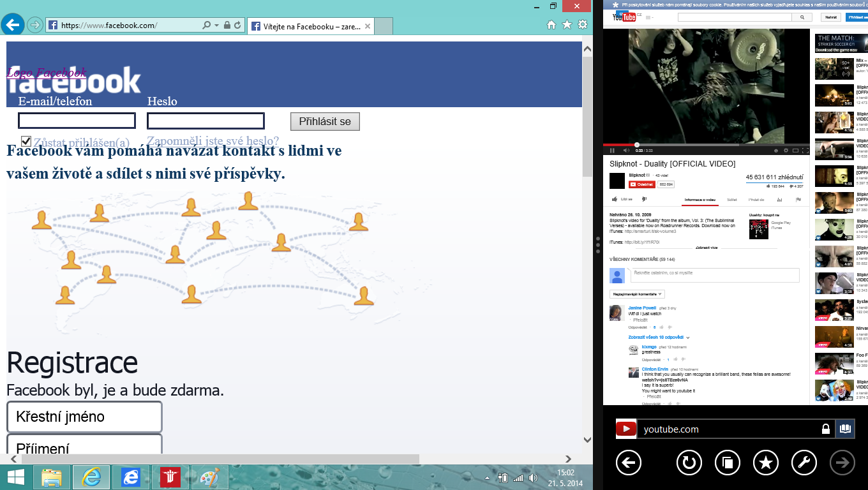
Task: Click the search magnifier in the address bar
Action: click(x=206, y=26)
